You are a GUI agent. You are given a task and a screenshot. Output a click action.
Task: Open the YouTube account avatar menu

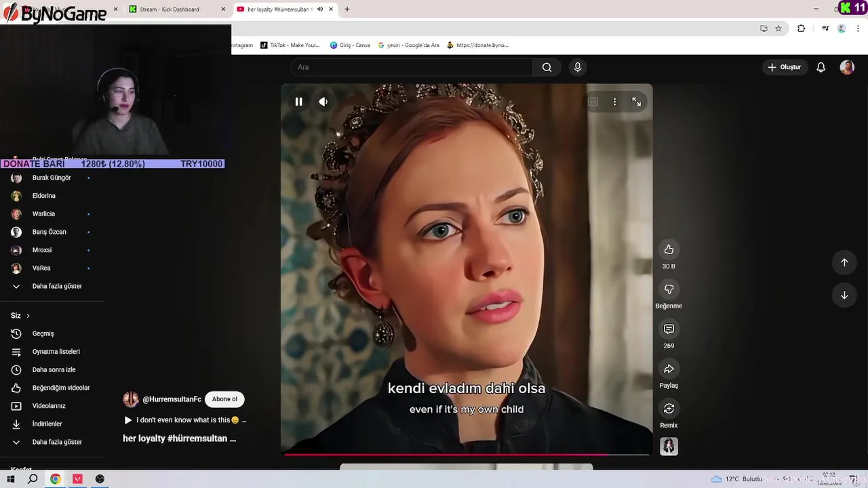(847, 67)
